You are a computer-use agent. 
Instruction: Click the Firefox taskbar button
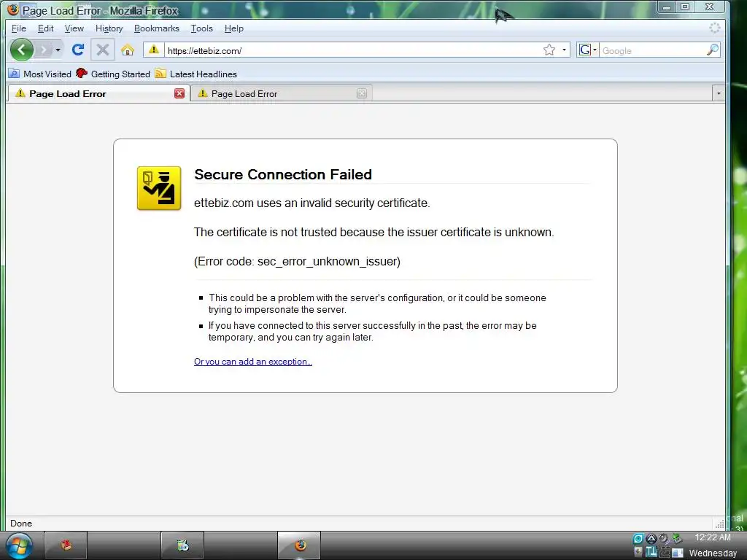(x=299, y=545)
